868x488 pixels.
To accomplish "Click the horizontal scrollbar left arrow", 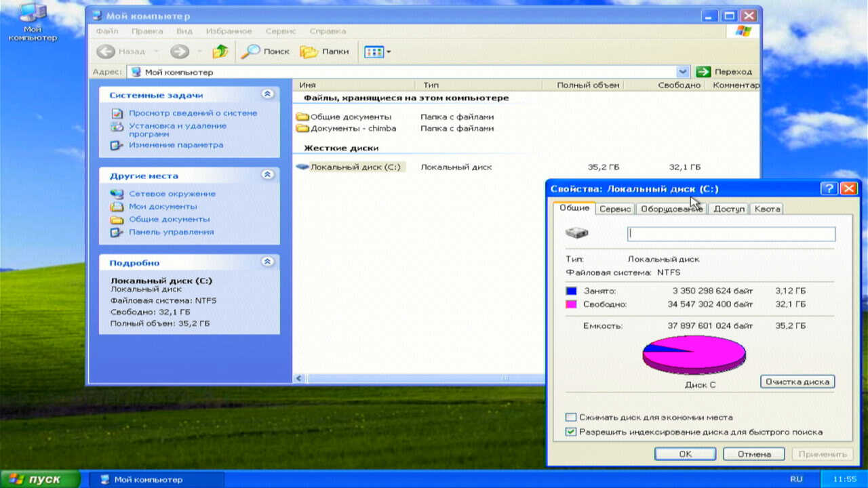I will (300, 378).
